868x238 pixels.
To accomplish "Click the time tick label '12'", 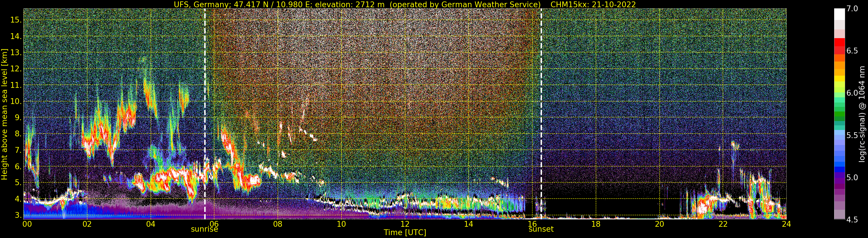I will point(405,224).
